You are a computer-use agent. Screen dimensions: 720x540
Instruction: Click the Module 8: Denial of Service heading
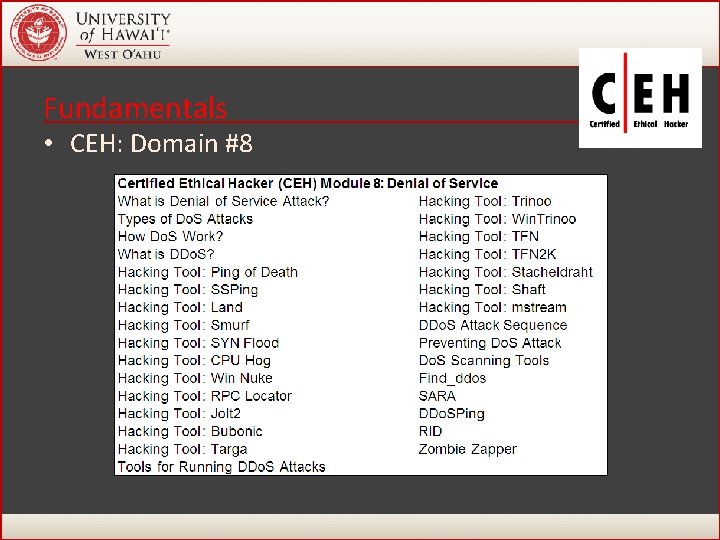[308, 183]
